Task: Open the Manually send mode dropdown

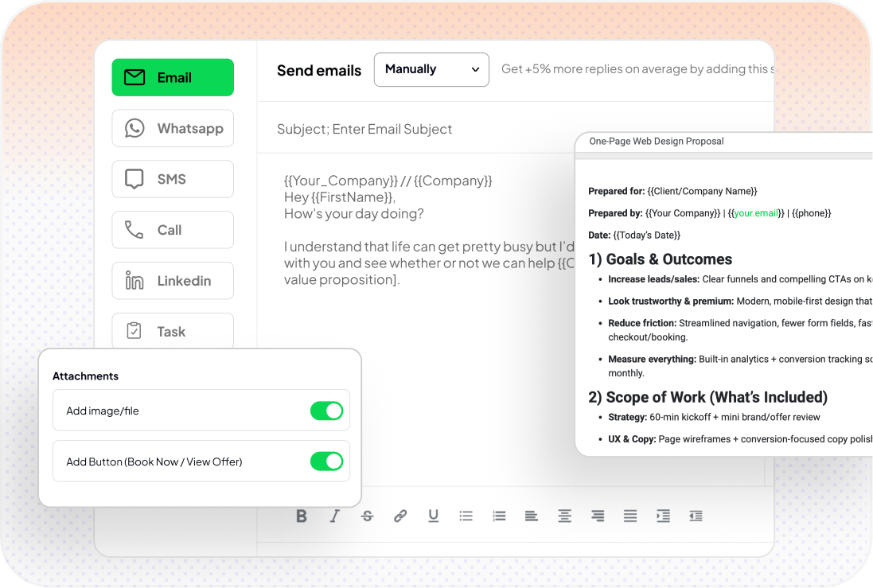Action: [431, 69]
